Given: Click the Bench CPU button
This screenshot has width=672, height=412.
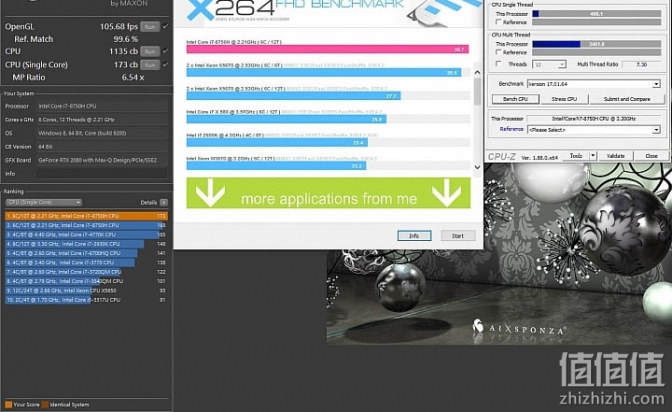Looking at the screenshot, I should [x=515, y=99].
